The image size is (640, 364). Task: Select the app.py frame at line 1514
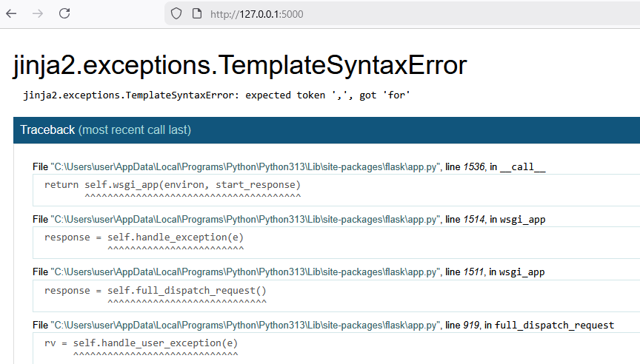tap(289, 220)
